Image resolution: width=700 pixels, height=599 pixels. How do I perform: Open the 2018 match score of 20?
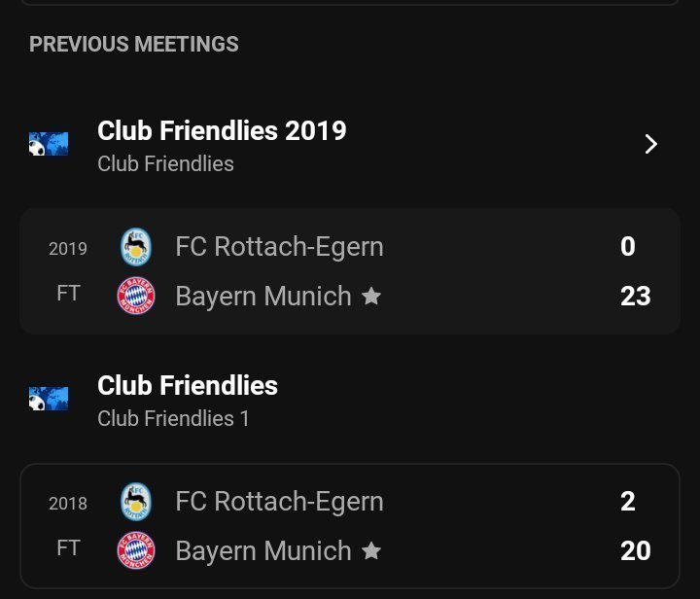635,550
